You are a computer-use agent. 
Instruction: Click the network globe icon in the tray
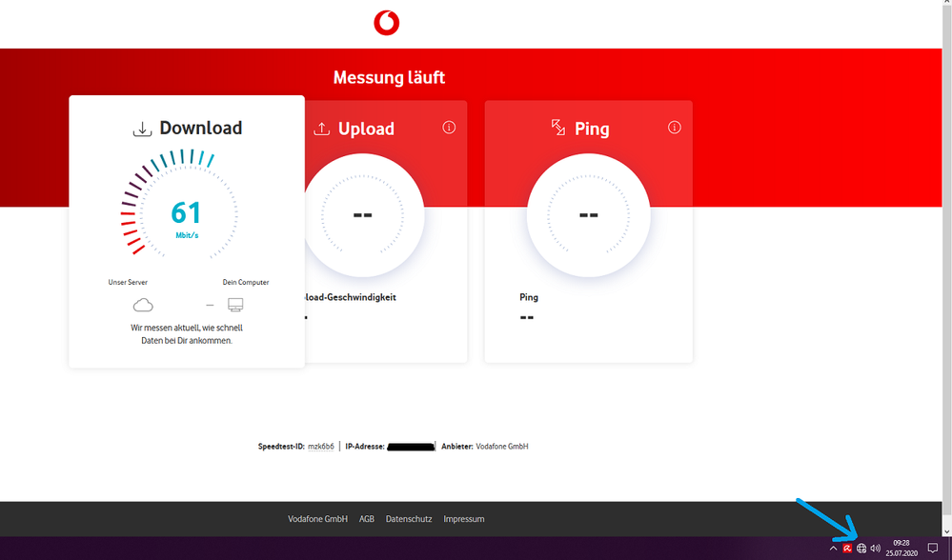pyautogui.click(x=861, y=549)
